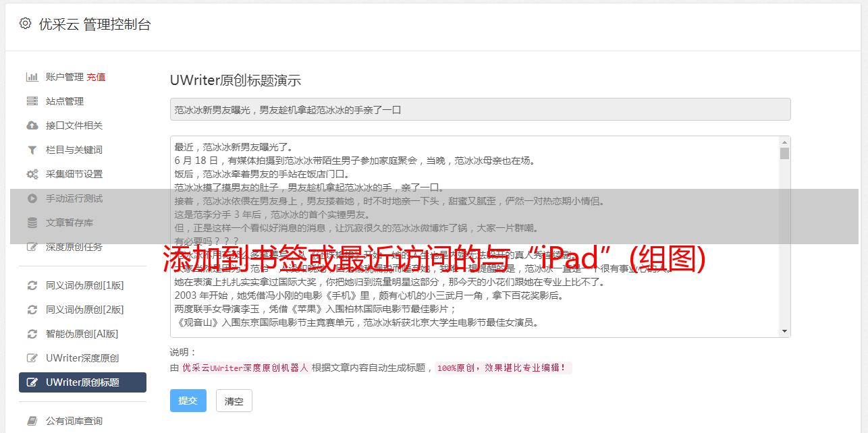868x433 pixels.
Task: Open 采集细节设置 menu item
Action: pos(74,174)
